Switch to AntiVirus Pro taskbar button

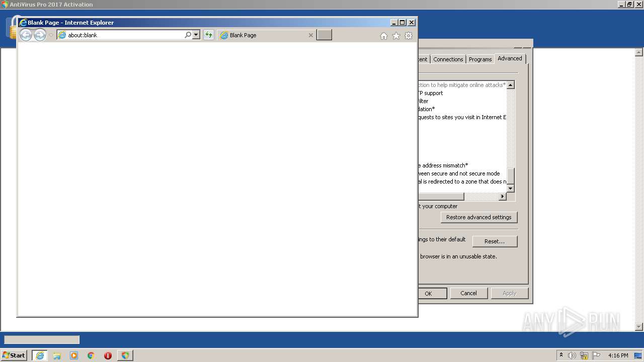125,355
